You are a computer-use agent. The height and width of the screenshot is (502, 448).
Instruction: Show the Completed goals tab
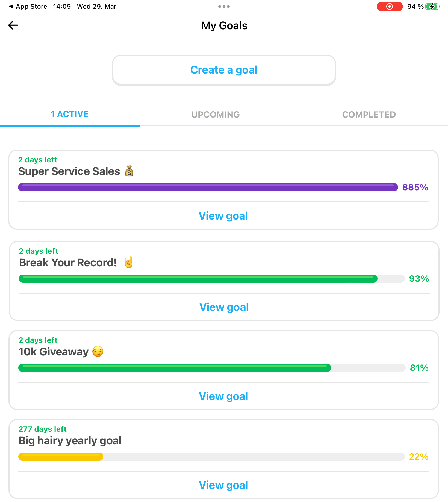pos(369,115)
